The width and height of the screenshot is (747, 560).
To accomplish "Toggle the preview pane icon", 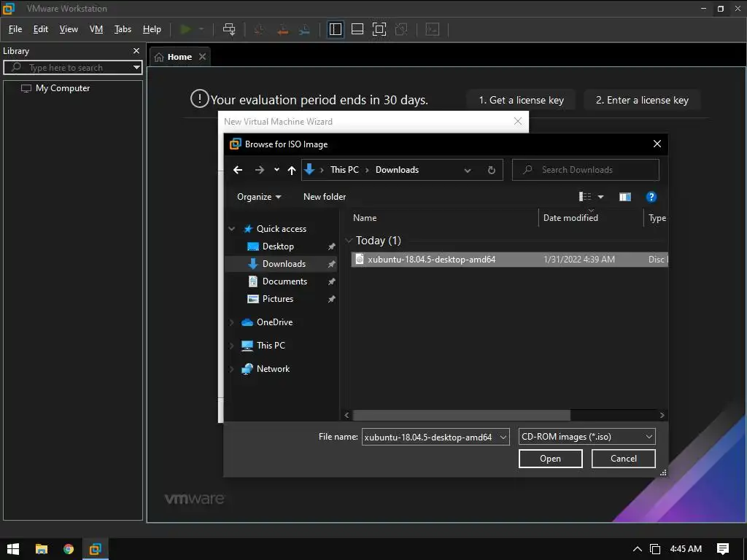I will [x=625, y=197].
